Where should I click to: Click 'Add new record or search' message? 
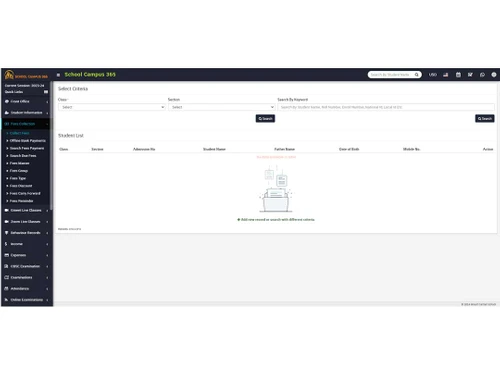276,220
